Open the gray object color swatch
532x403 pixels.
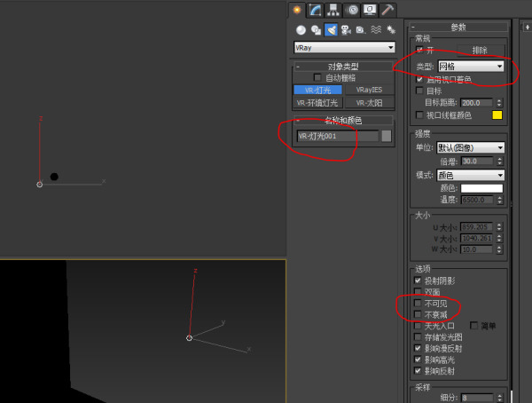point(387,137)
